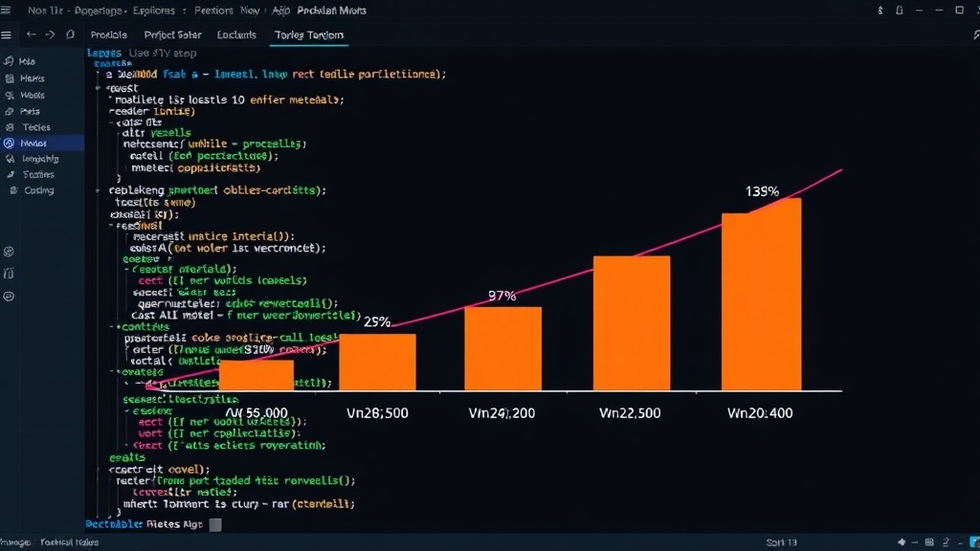
Task: Select 'Sodies' in the sidebar
Action: pos(38,174)
